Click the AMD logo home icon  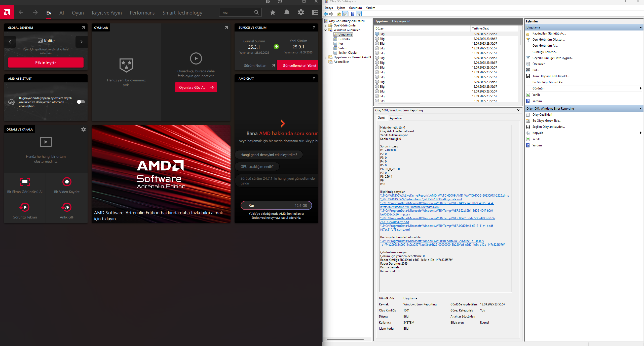7,12
